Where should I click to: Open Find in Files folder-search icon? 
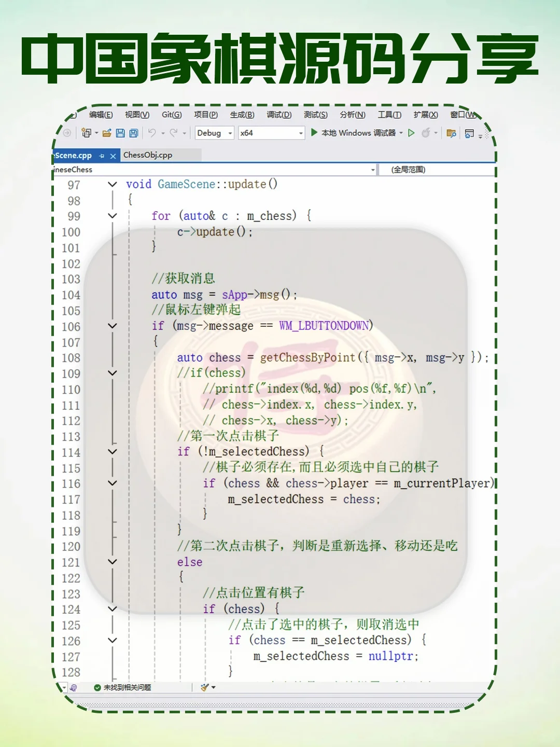click(451, 133)
